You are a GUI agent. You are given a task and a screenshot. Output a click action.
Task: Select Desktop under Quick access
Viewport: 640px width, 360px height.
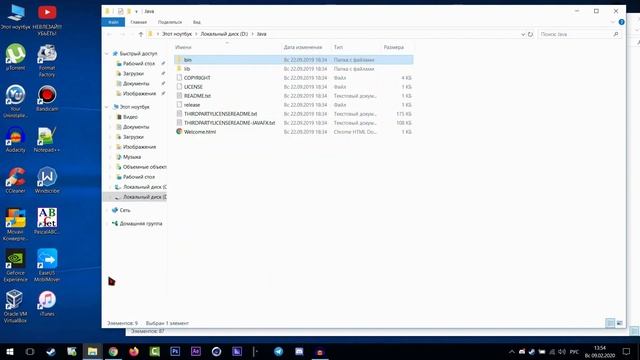coord(139,64)
